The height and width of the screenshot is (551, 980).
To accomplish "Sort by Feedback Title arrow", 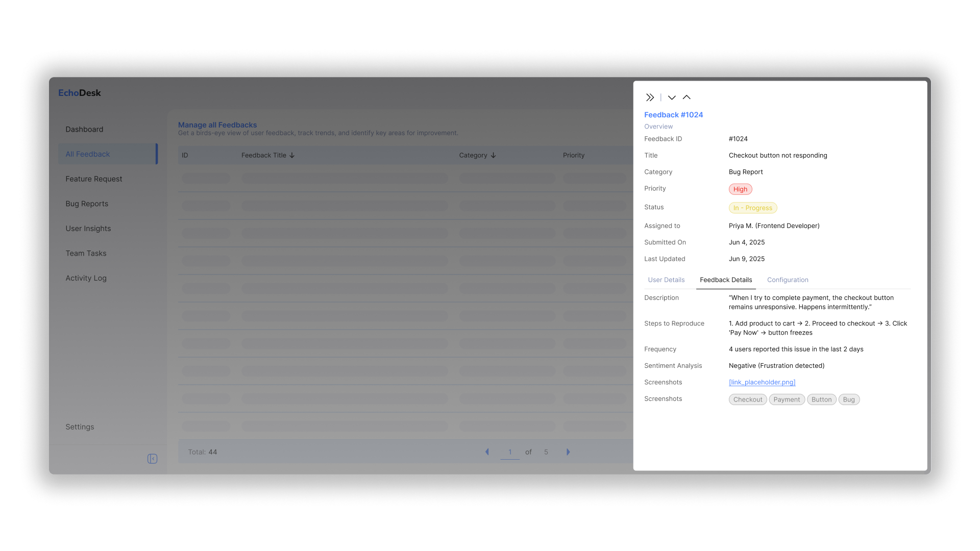I will 292,156.
